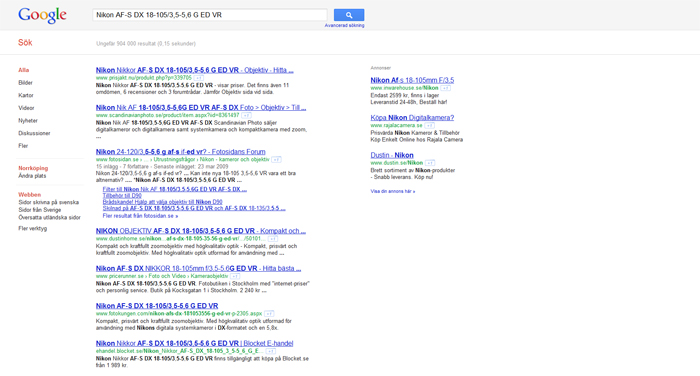Click the +1 button beside pricerunner.se URL
The image size is (700, 376).
tap(235, 276)
